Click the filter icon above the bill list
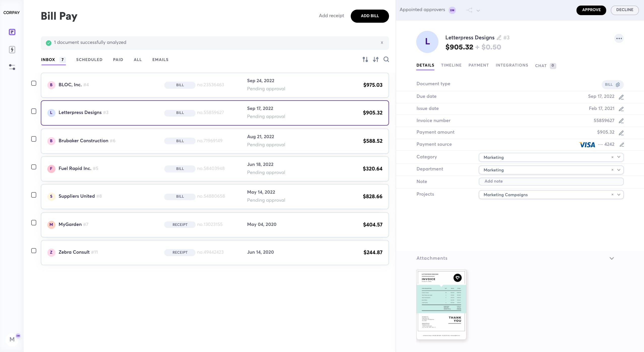The width and height of the screenshot is (644, 352). click(365, 60)
